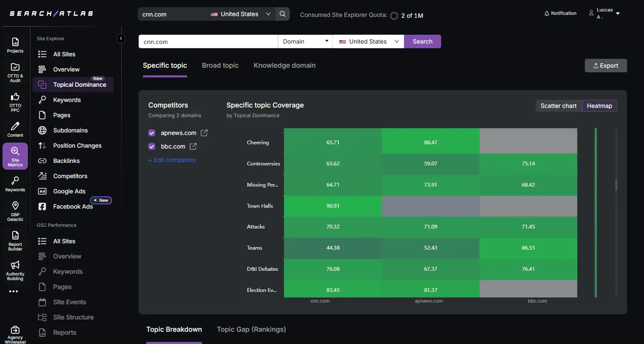Click the Export button
Viewport: 644px width, 344px height.
pyautogui.click(x=606, y=66)
